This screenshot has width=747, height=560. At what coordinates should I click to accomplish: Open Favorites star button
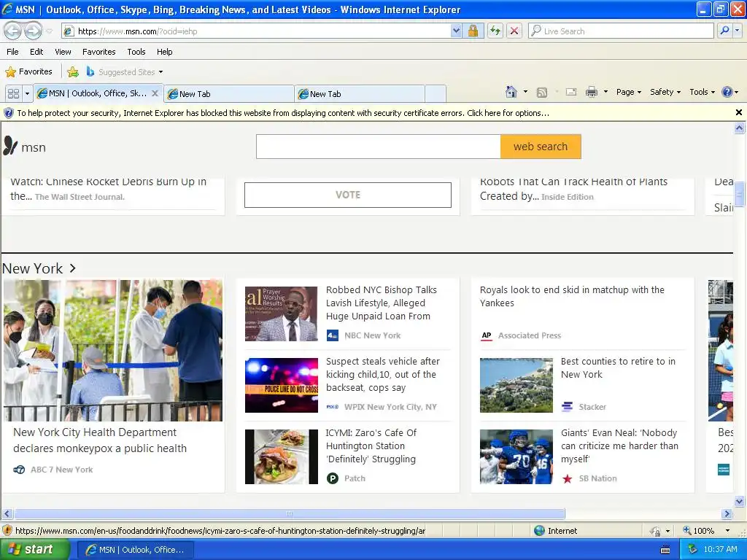(x=28, y=71)
